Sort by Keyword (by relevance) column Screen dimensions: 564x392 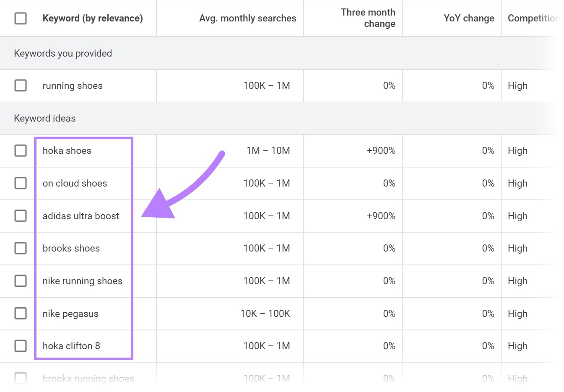pyautogui.click(x=93, y=18)
